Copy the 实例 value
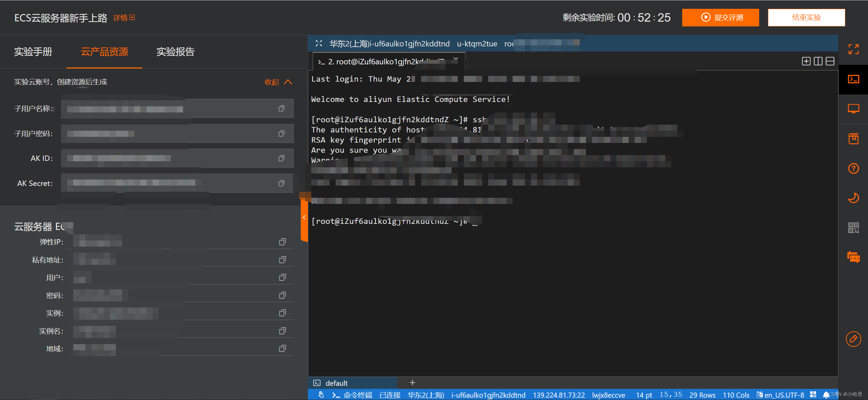868x400 pixels. coord(282,313)
